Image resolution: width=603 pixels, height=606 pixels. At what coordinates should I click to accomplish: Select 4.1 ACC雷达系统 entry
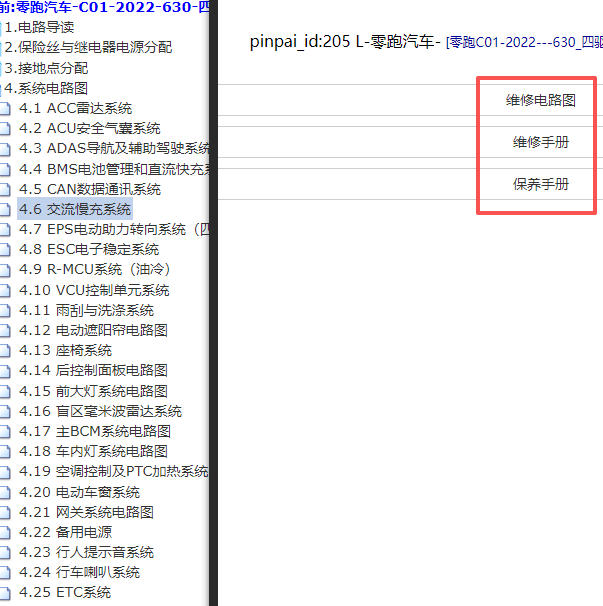point(75,108)
